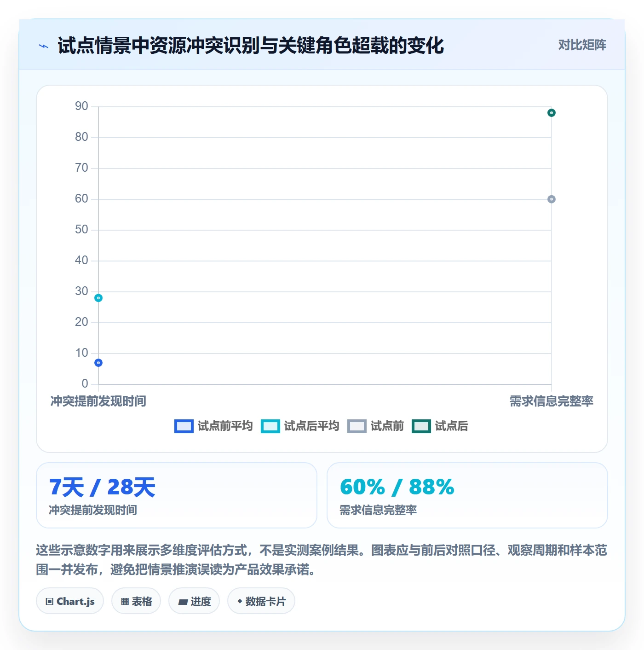The width and height of the screenshot is (644, 650).
Task: Select the cyan data point at 28
Action: 98,298
